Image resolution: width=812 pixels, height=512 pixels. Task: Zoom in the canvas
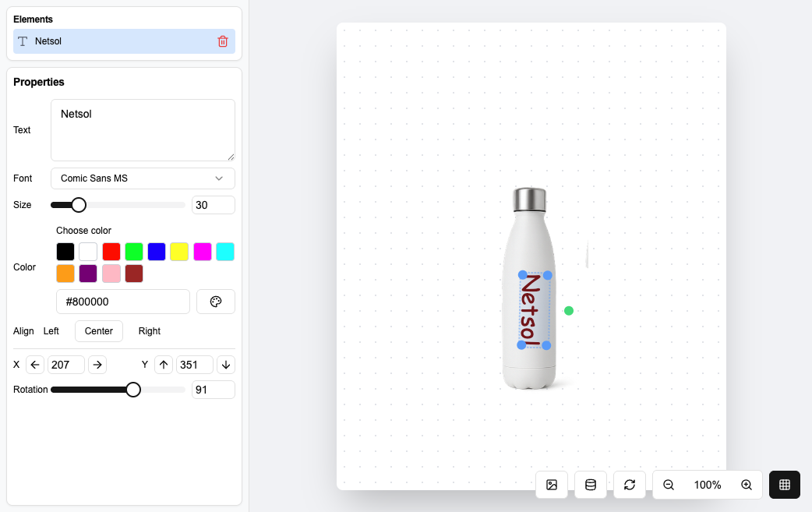coord(747,485)
